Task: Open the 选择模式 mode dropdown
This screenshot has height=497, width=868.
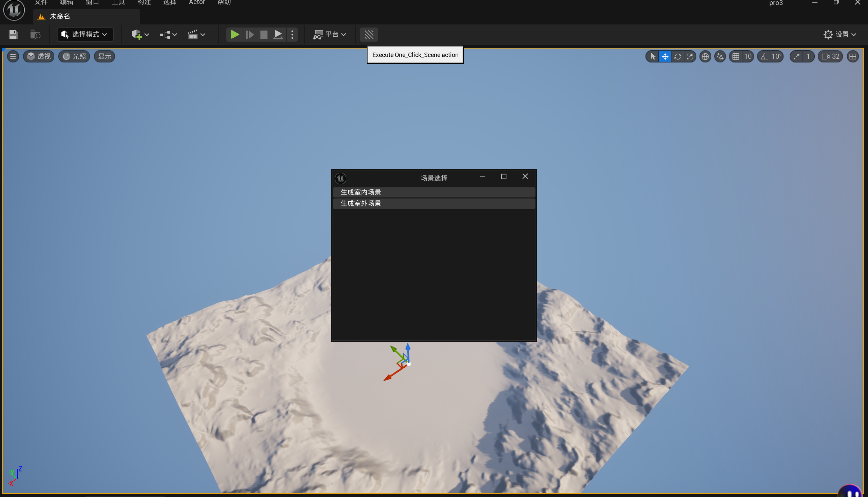Action: pyautogui.click(x=85, y=35)
